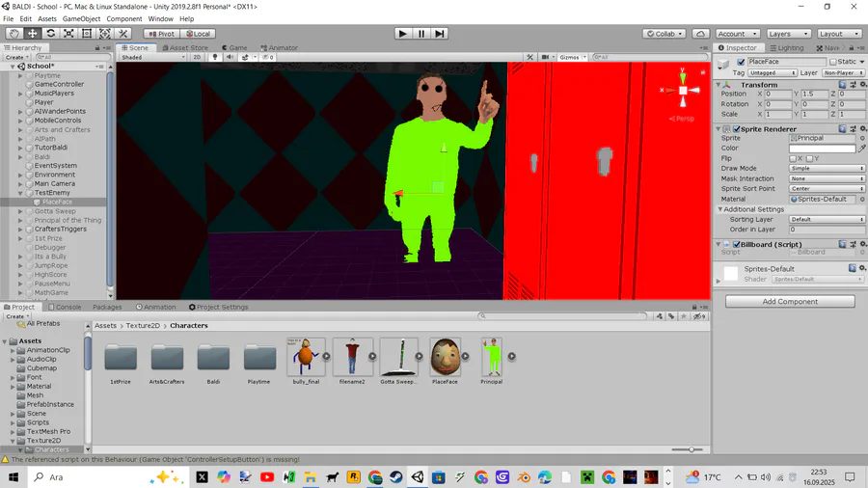Screen dimensions: 868x488
Task: Collapse Additional Settings section
Action: tap(720, 209)
